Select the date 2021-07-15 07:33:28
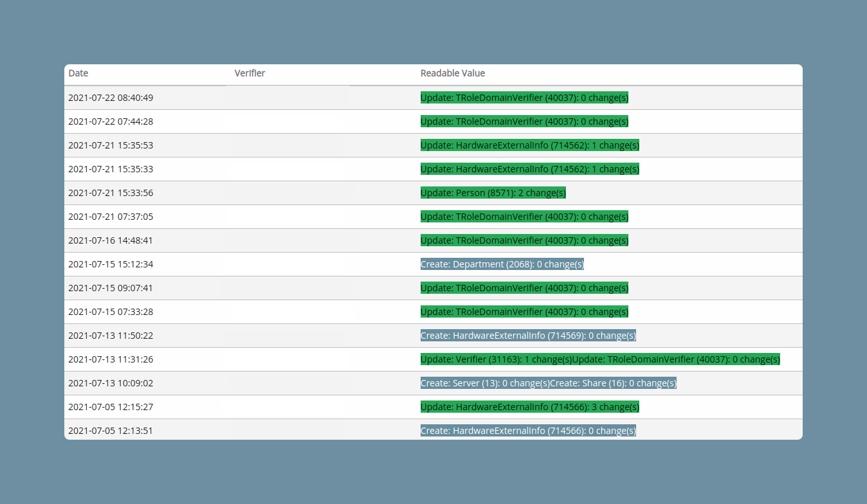 click(x=111, y=312)
